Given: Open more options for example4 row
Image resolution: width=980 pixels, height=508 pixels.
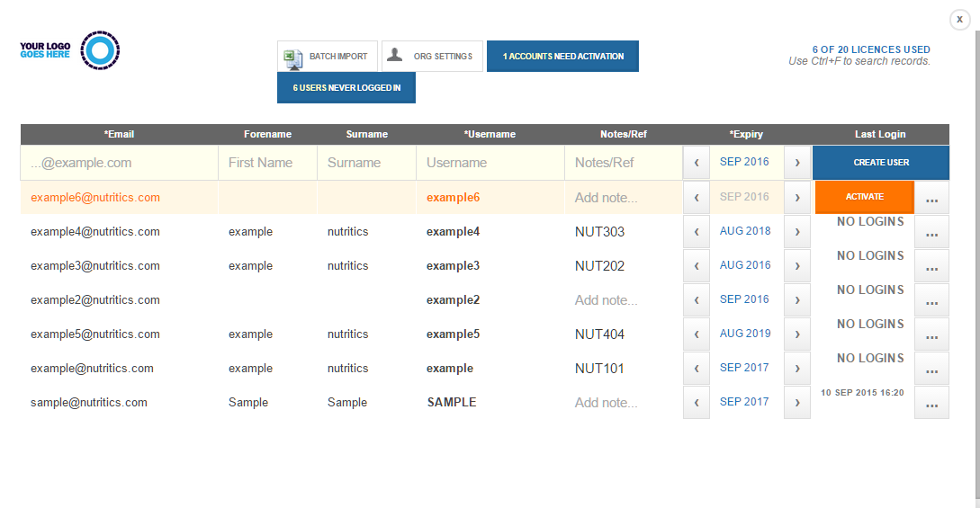Looking at the screenshot, I should tap(931, 232).
